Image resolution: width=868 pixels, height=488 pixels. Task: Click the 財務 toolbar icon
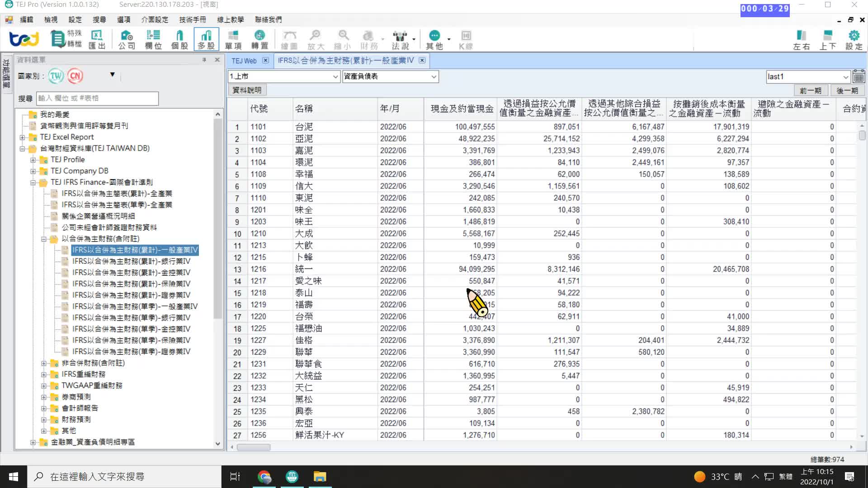pyautogui.click(x=369, y=39)
